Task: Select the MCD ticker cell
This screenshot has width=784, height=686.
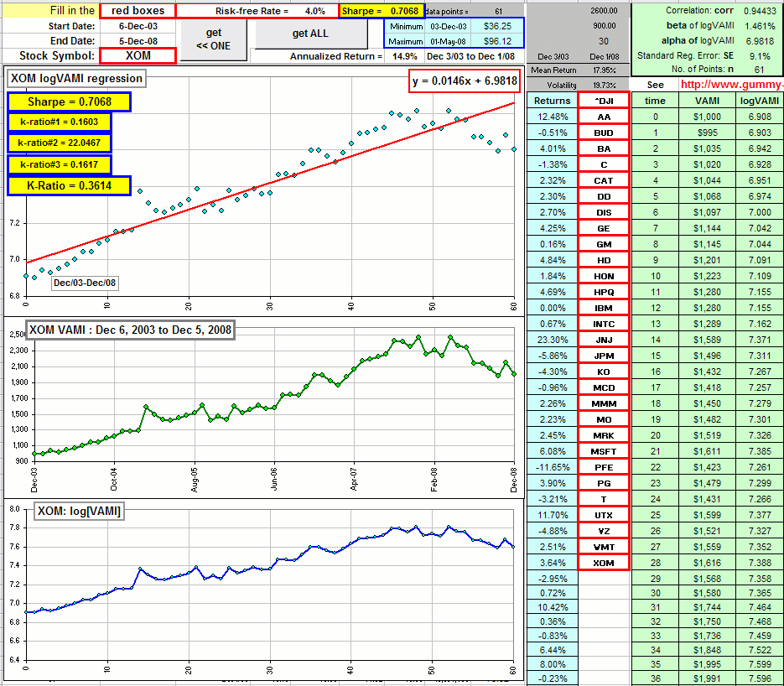Action: [x=604, y=387]
